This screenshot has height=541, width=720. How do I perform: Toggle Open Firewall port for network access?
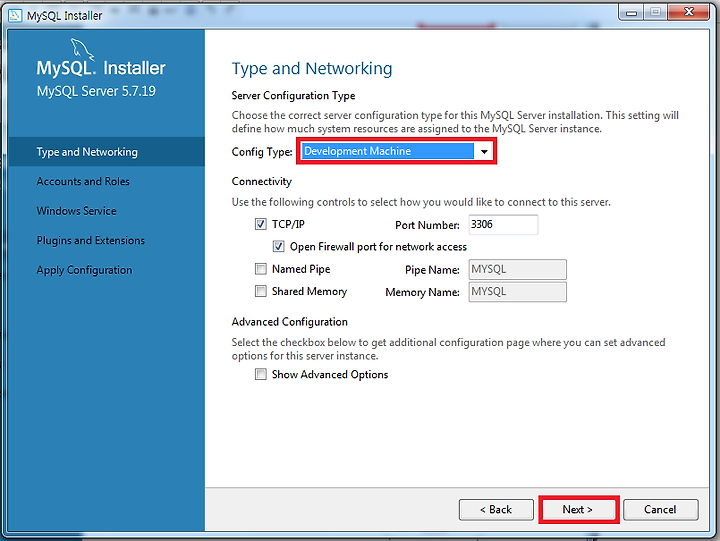278,247
